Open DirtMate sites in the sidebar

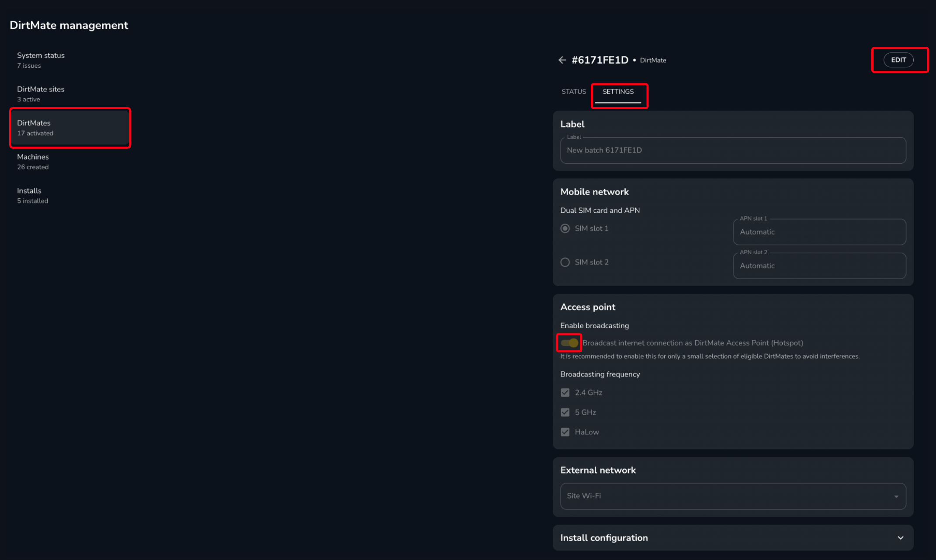pyautogui.click(x=70, y=94)
